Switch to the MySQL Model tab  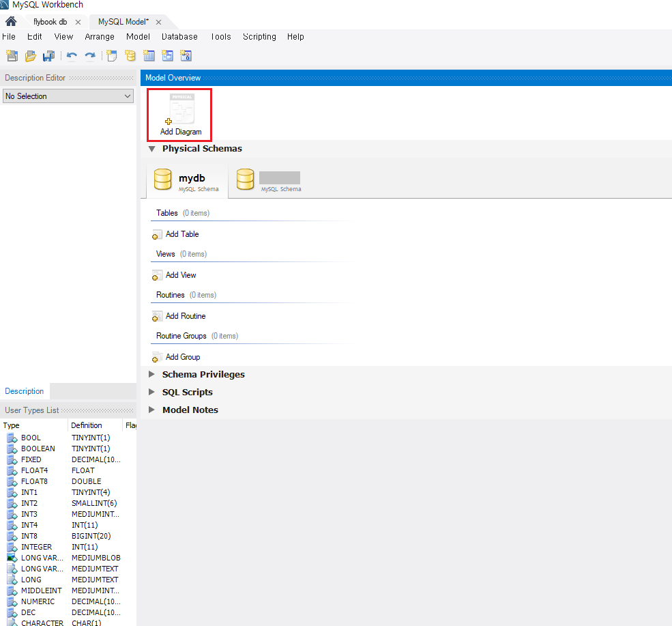pos(123,22)
